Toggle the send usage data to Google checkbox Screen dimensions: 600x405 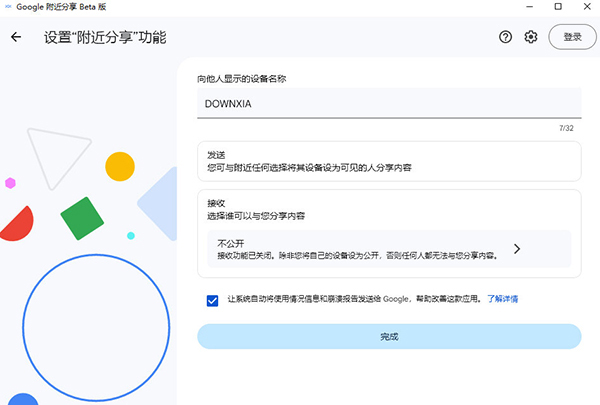click(x=212, y=299)
